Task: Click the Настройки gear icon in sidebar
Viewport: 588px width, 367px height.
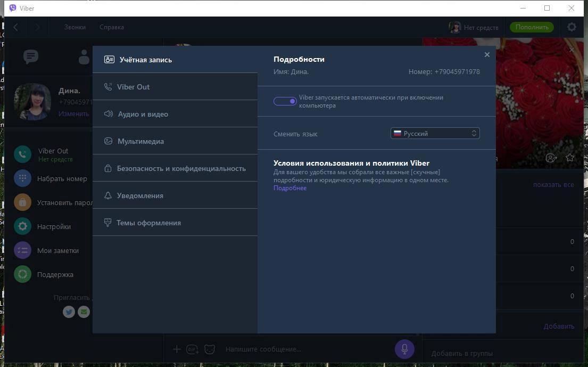Action: click(x=22, y=226)
